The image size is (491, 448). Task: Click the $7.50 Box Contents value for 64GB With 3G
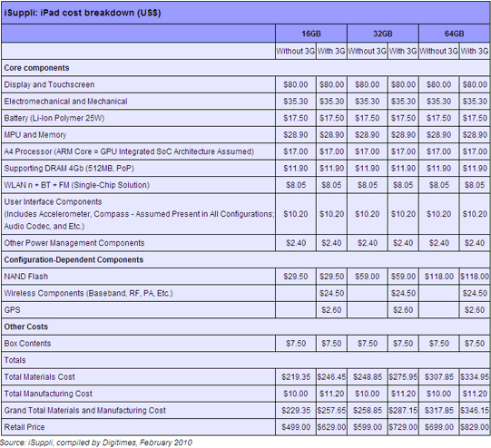(475, 344)
